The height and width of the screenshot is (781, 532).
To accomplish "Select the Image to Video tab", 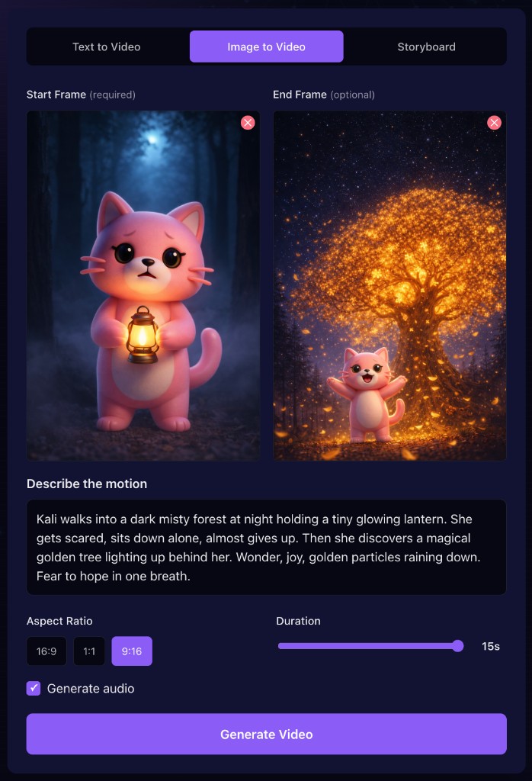I will 266,47.
